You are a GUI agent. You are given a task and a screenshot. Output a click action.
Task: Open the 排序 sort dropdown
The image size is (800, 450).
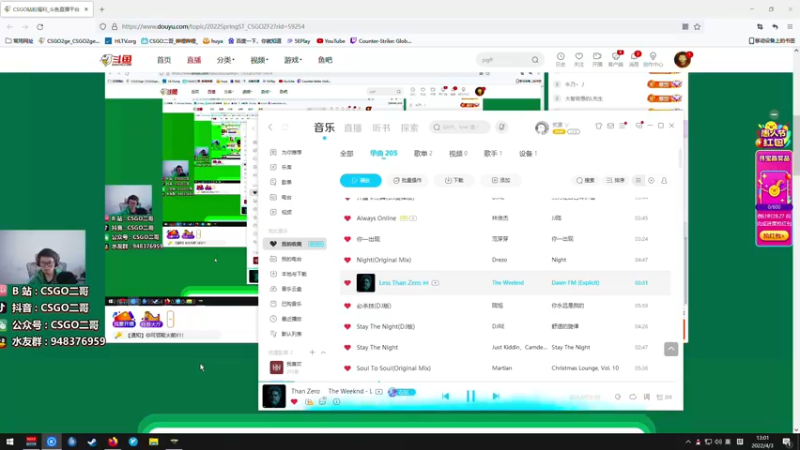click(x=615, y=181)
